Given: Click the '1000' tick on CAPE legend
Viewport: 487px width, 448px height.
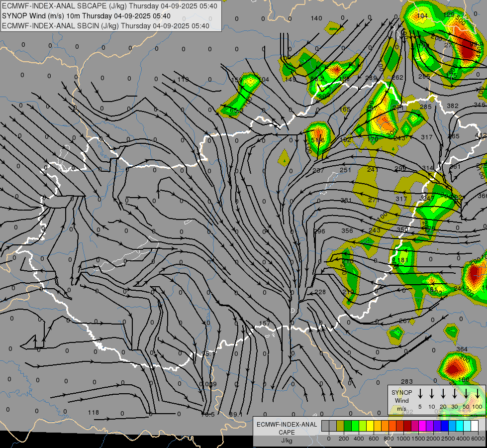Looking at the screenshot, I should 403,439.
